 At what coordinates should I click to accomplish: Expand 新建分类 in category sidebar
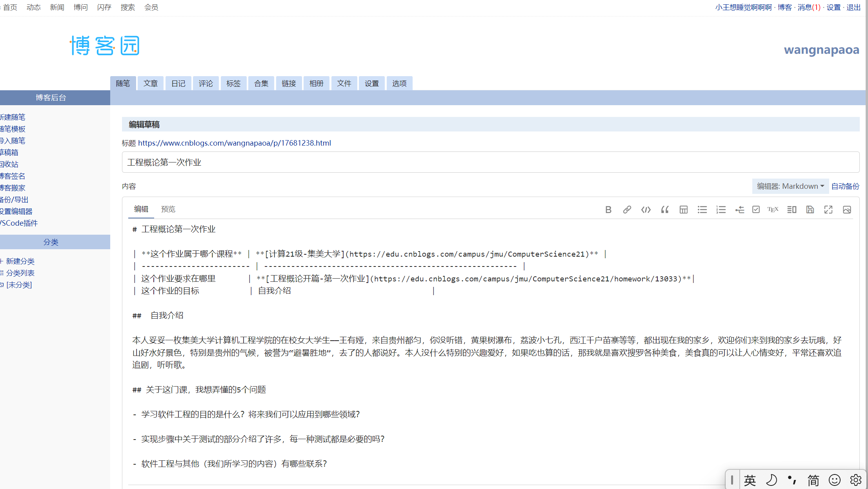click(20, 261)
